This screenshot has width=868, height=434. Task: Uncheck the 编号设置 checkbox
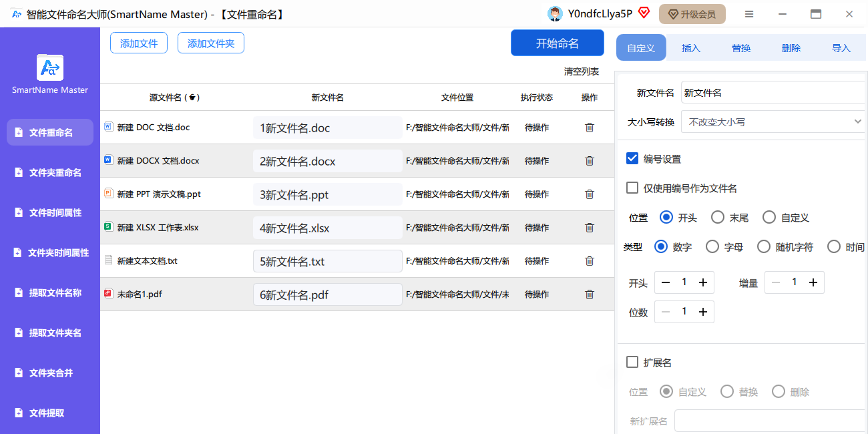(632, 158)
